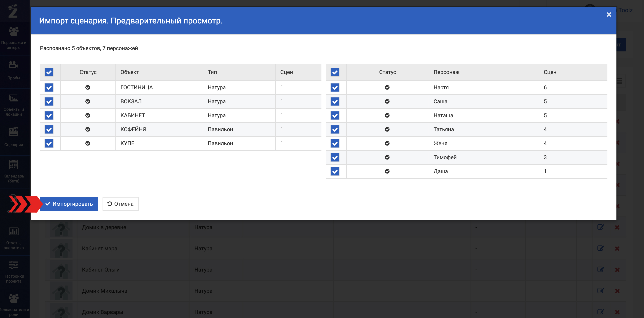This screenshot has width=644, height=318.
Task: Delete the Домик Михалыча row
Action: (x=617, y=291)
